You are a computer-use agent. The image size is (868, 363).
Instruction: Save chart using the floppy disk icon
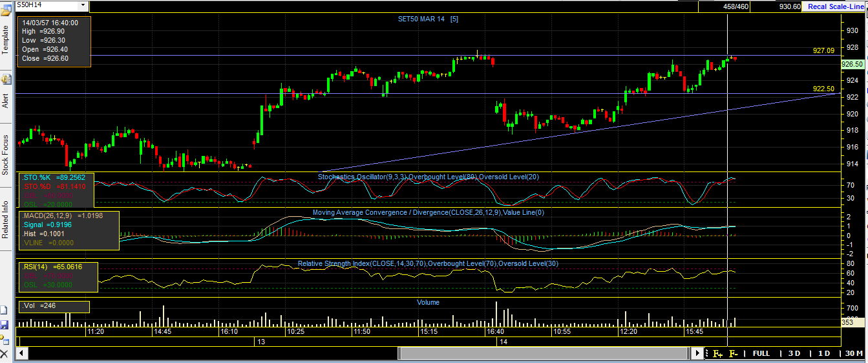[5, 324]
